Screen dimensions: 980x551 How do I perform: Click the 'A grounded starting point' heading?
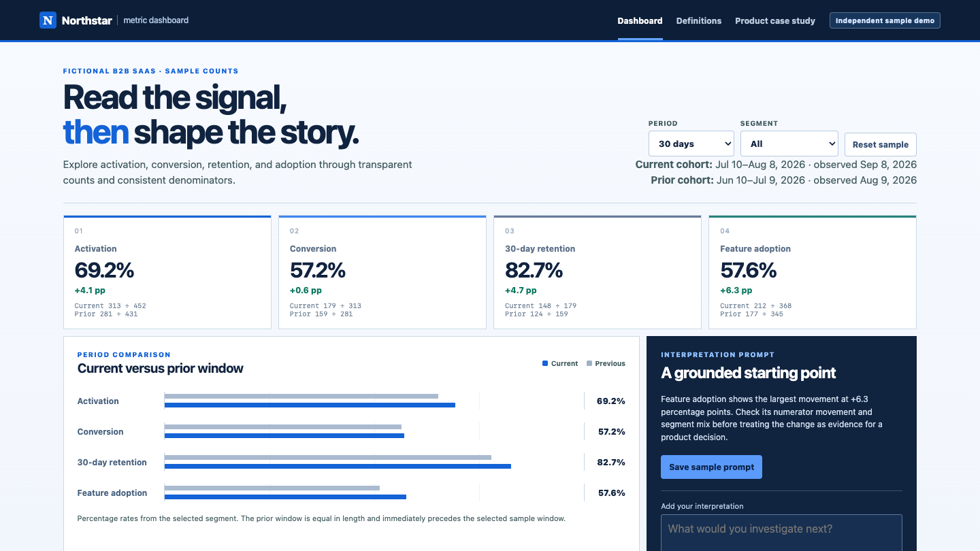click(x=748, y=373)
